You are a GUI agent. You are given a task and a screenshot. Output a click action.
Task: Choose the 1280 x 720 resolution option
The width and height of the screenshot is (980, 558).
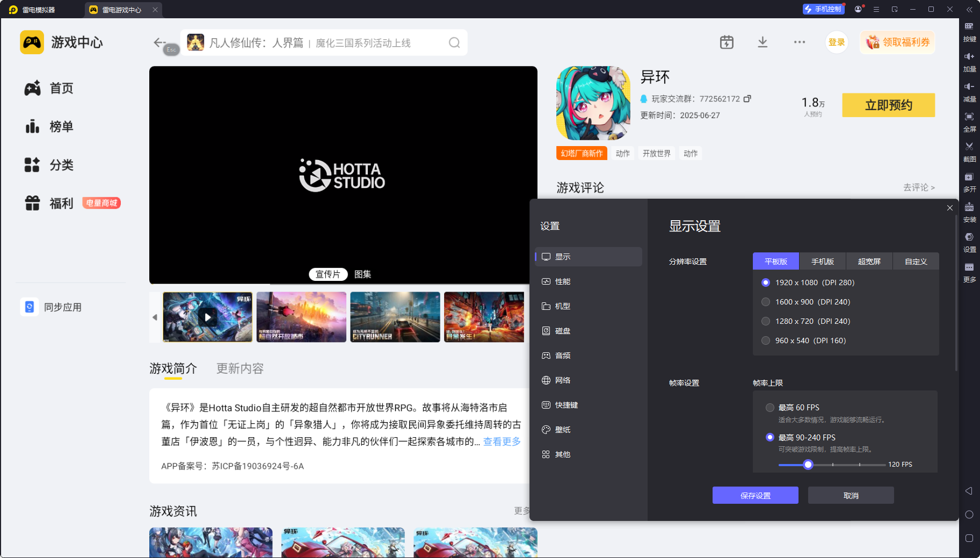[x=766, y=321]
